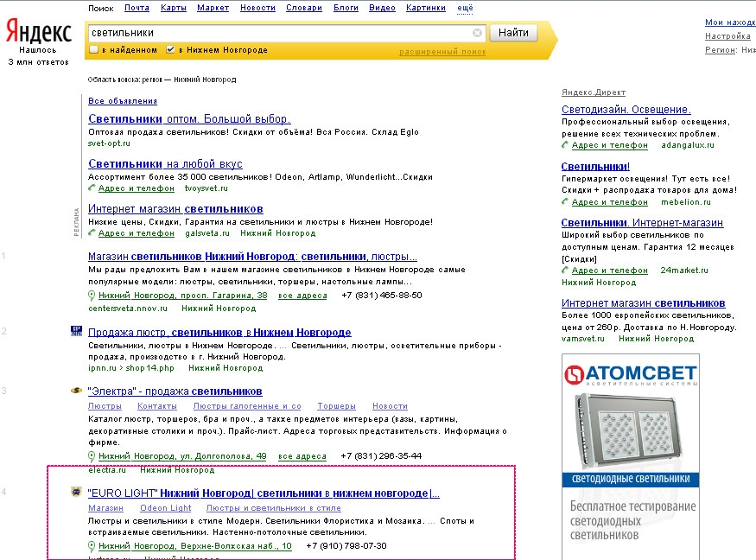Viewport: 756px width, 560px height.
Task: Click the phone icon beside 24market.ru contacts
Action: (566, 270)
